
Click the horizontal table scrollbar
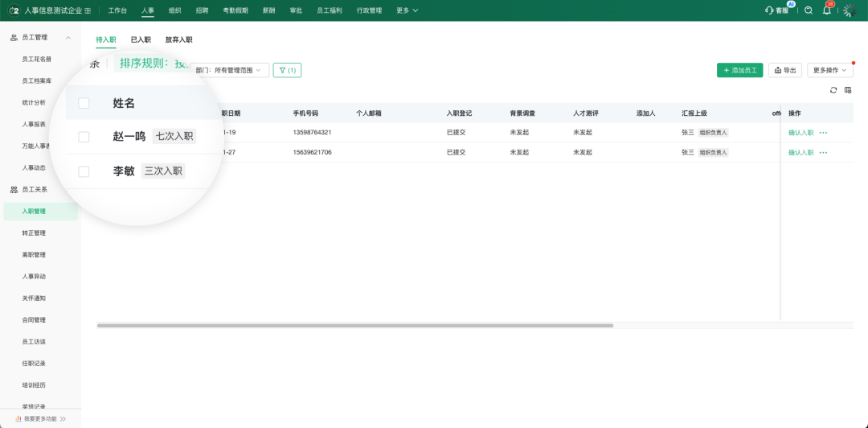[354, 326]
